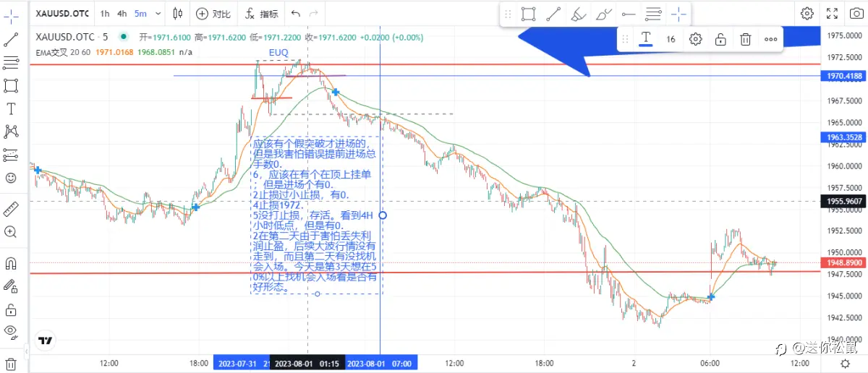The height and width of the screenshot is (373, 868).
Task: Click the horizontal ray tool in favorites bar
Action: click(x=629, y=14)
